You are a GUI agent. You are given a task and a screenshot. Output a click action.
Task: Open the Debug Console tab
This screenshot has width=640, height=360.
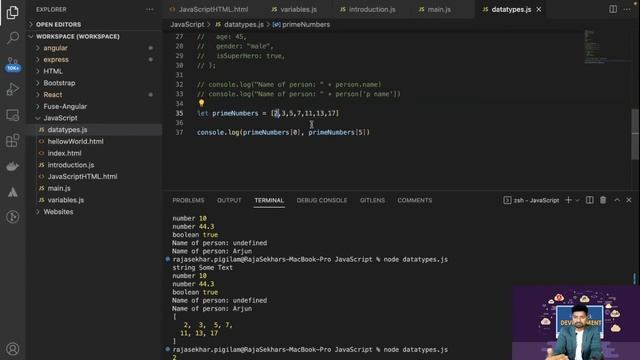[x=322, y=200]
